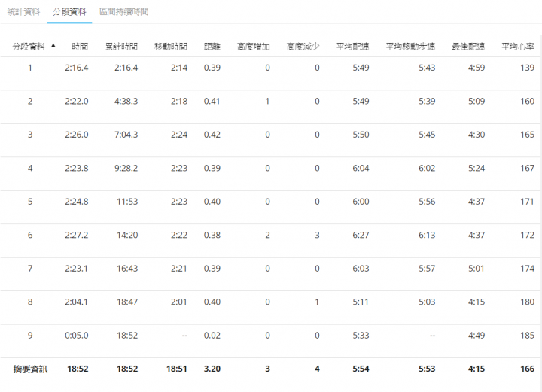Sort by the 累計時間 column header

[121, 47]
